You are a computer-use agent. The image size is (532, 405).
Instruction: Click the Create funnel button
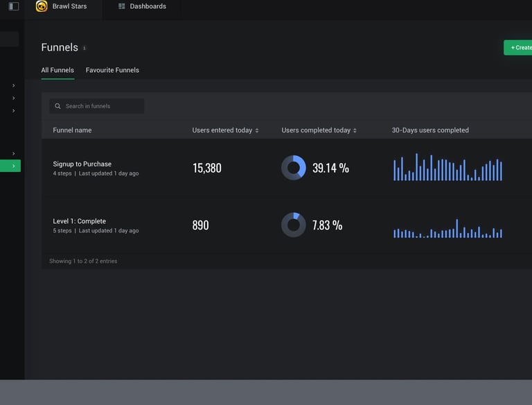pyautogui.click(x=518, y=48)
